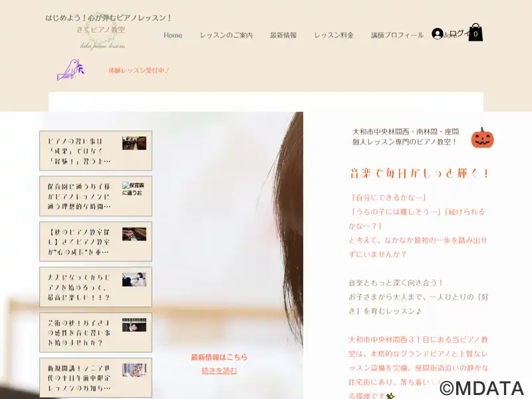Viewport: 532px width, 399px height.
Task: Open the shopping bag cart icon
Action: (x=475, y=33)
